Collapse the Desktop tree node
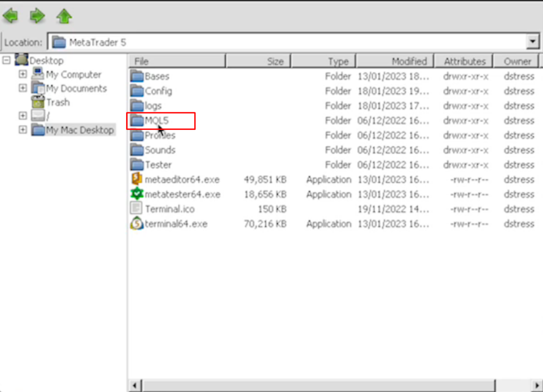543x392 pixels. (x=6, y=60)
